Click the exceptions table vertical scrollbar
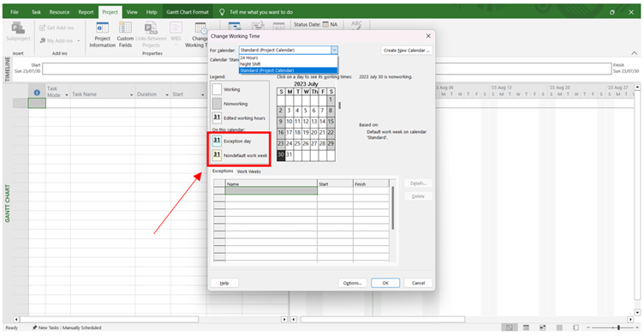This screenshot has height=336, width=644. (393, 208)
